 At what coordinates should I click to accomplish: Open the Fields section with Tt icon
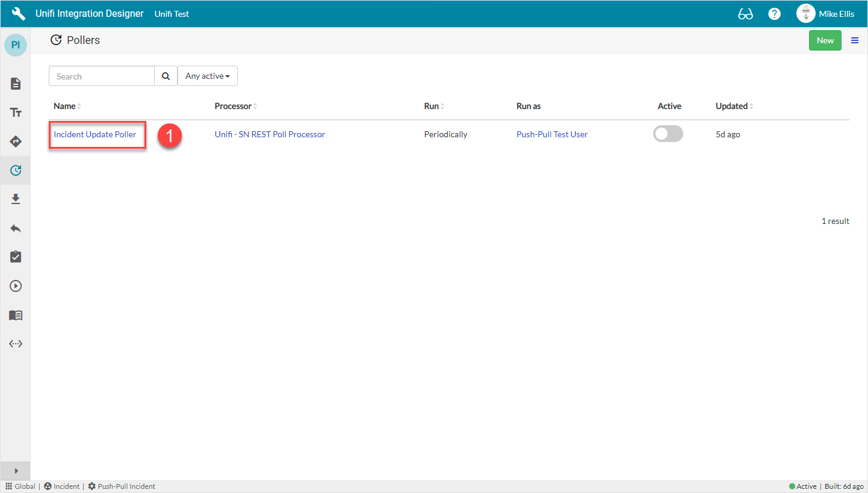15,113
